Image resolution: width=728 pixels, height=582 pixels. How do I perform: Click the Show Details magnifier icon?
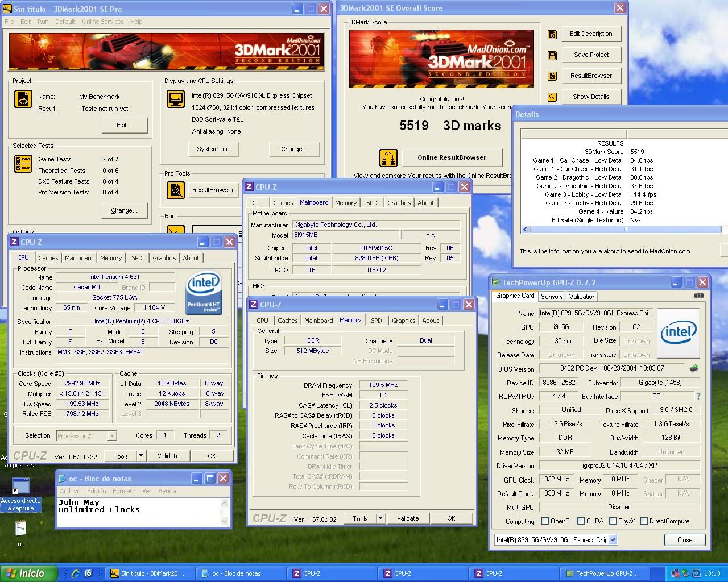[552, 97]
